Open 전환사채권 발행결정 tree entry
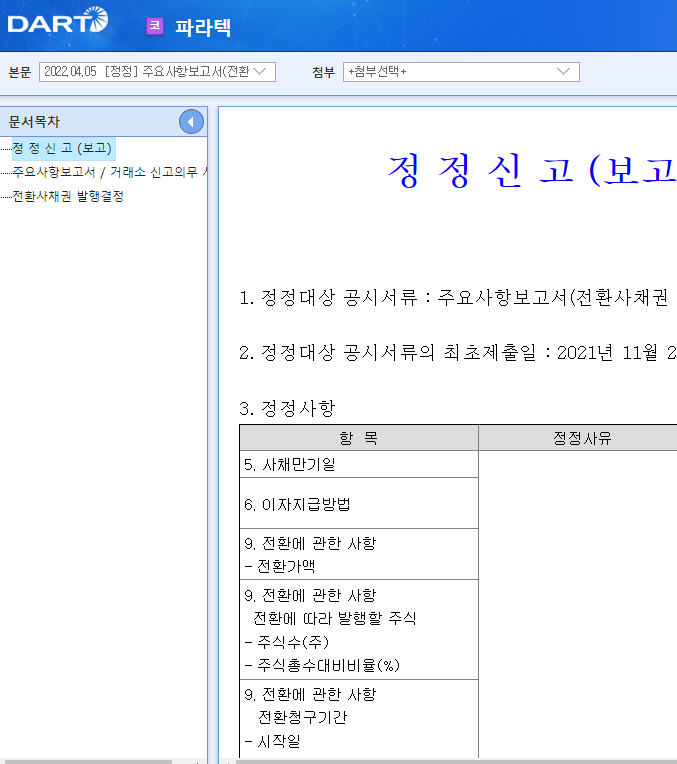 [x=68, y=196]
